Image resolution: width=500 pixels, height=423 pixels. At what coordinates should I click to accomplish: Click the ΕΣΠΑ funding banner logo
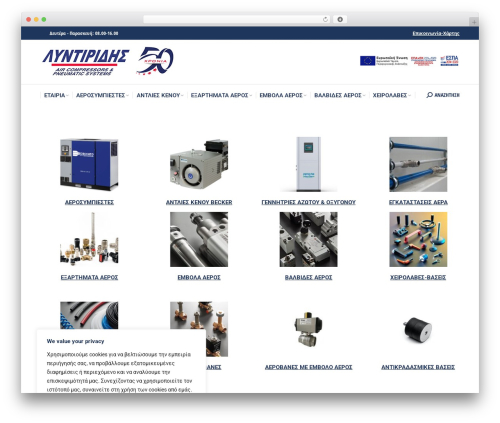pyautogui.click(x=449, y=61)
